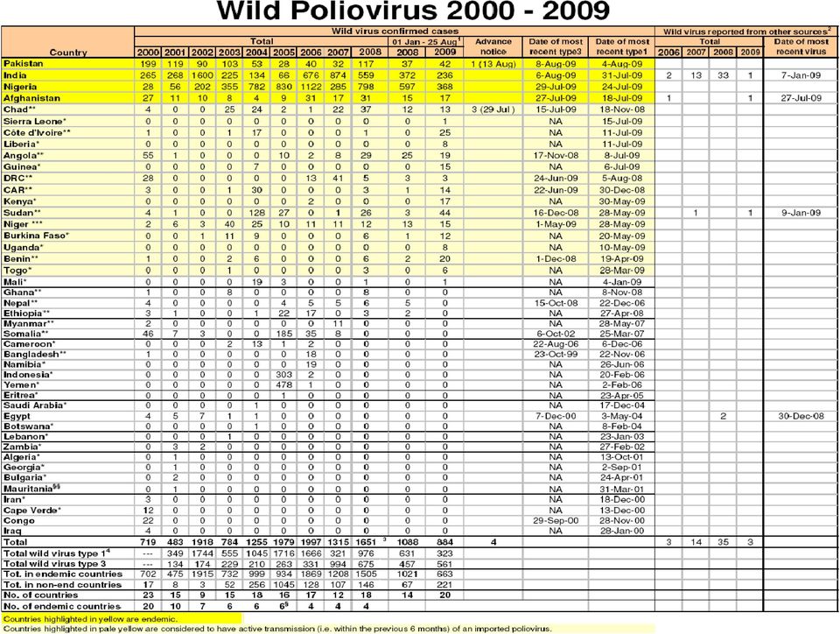Viewport: 840px width, 634px height.
Task: Select the 'Pakistan' country row label
Action: (23, 63)
